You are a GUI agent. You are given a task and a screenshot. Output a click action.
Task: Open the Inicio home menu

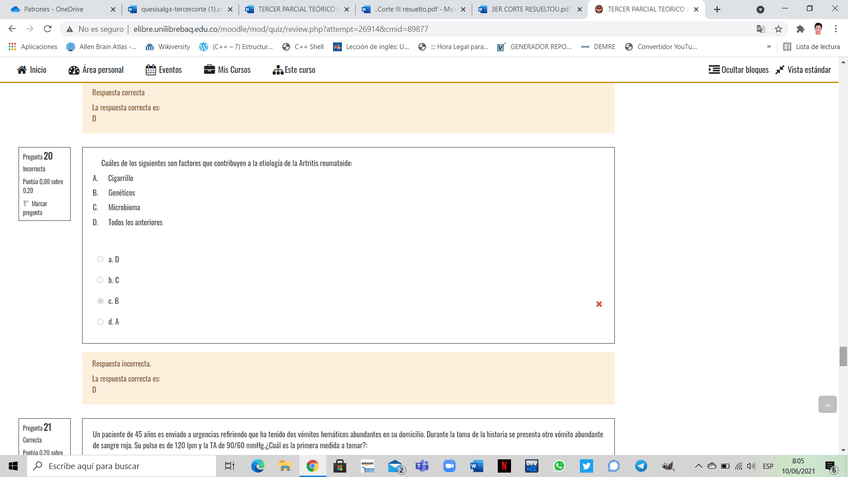31,70
